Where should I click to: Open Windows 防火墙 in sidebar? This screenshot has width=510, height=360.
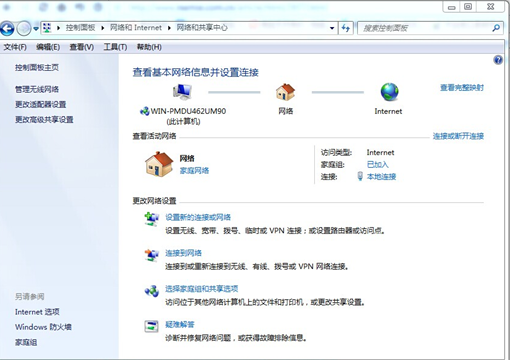43,327
